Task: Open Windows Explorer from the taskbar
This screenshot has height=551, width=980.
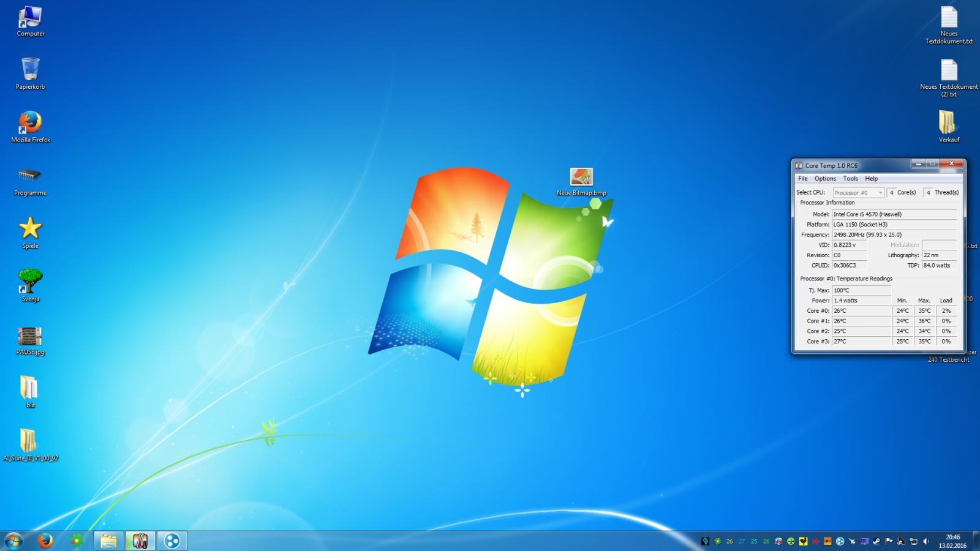Action: pyautogui.click(x=108, y=541)
